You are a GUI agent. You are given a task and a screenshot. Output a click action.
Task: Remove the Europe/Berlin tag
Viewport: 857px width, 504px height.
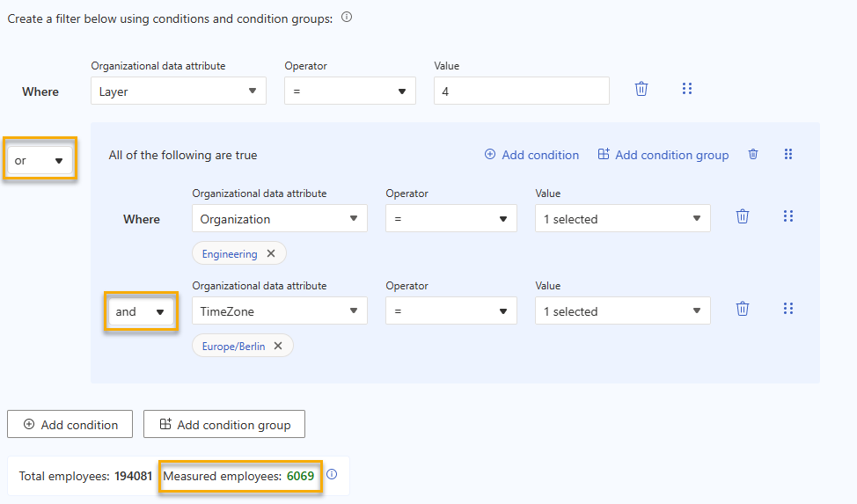click(278, 347)
